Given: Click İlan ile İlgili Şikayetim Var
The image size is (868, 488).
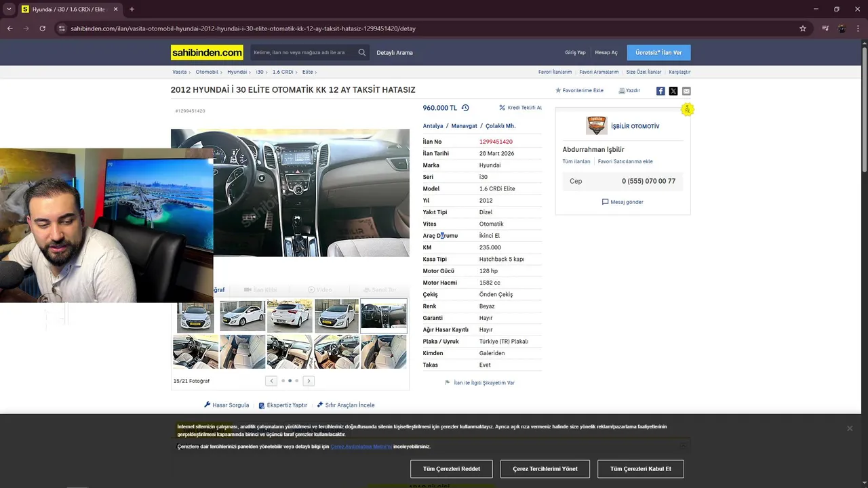Looking at the screenshot, I should pos(479,383).
